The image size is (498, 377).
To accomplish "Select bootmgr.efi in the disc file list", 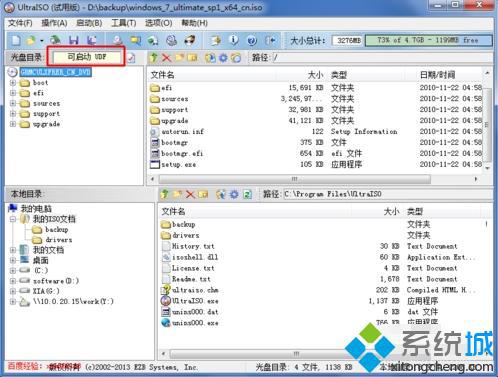I will coord(182,153).
